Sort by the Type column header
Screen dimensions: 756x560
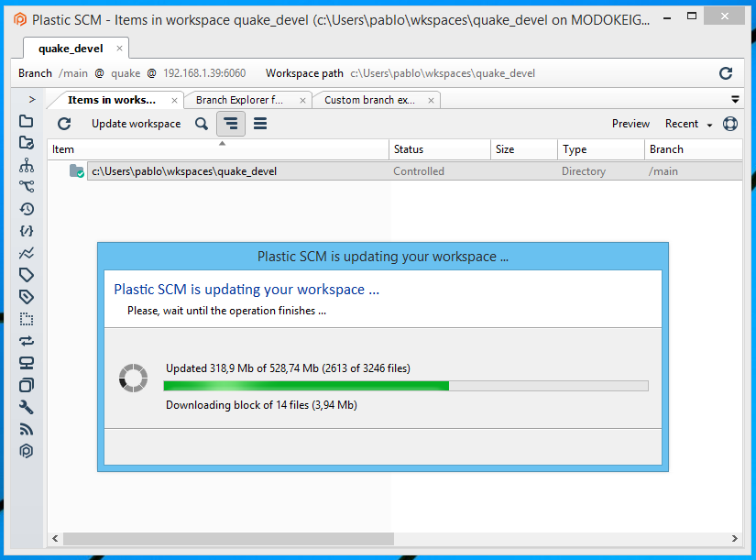click(601, 149)
